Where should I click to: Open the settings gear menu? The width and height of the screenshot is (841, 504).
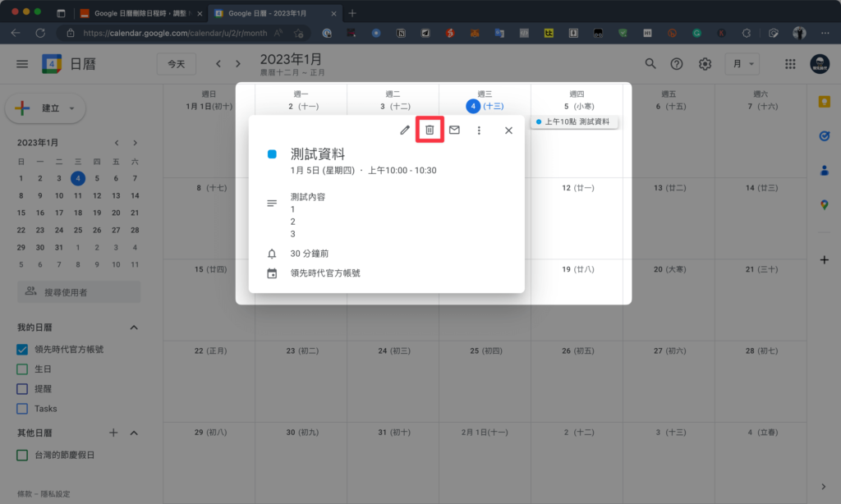point(705,64)
